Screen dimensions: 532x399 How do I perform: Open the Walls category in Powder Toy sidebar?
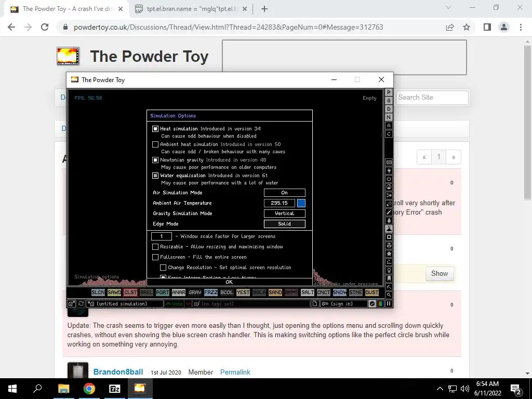(389, 162)
